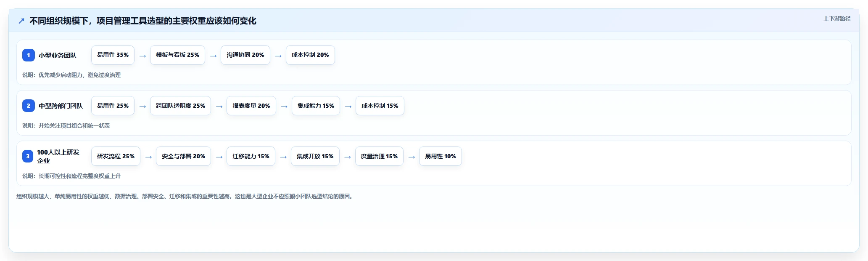Viewport: 868px width, 261px height.
Task: Click the 易用性 35% chip
Action: point(113,55)
